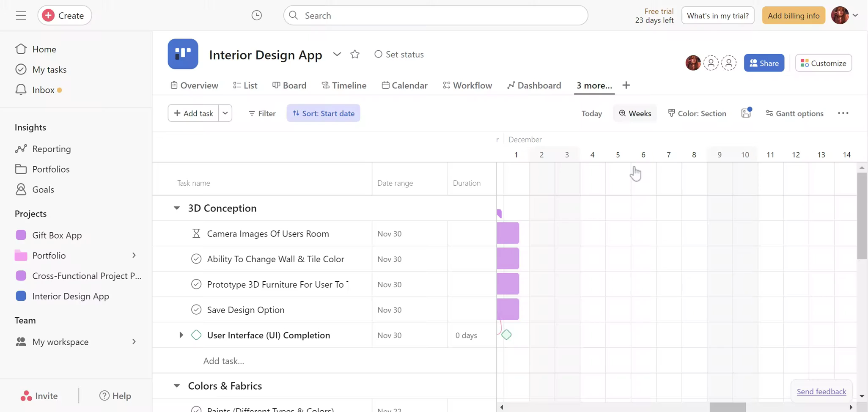Open the 3 more... tabs menu
The height and width of the screenshot is (412, 868).
[x=594, y=85]
